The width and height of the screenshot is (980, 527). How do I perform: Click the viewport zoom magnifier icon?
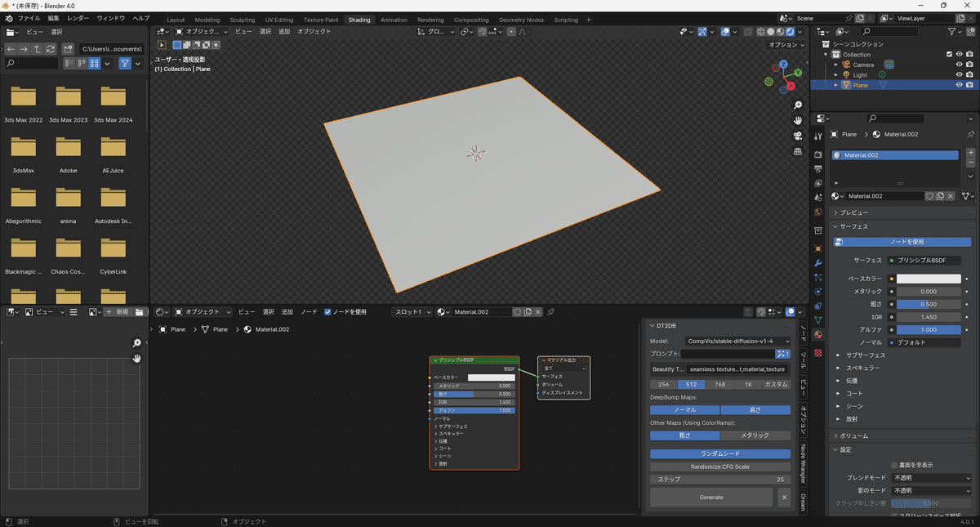[798, 105]
